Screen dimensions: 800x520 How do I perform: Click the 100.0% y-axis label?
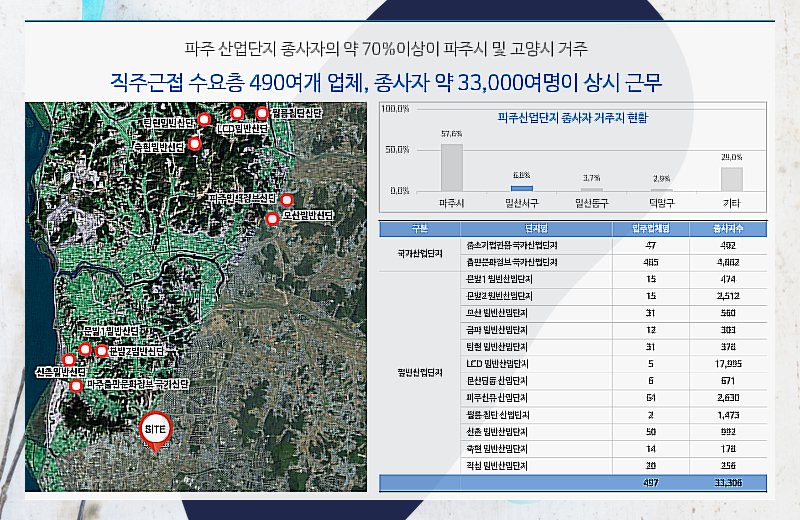click(396, 109)
